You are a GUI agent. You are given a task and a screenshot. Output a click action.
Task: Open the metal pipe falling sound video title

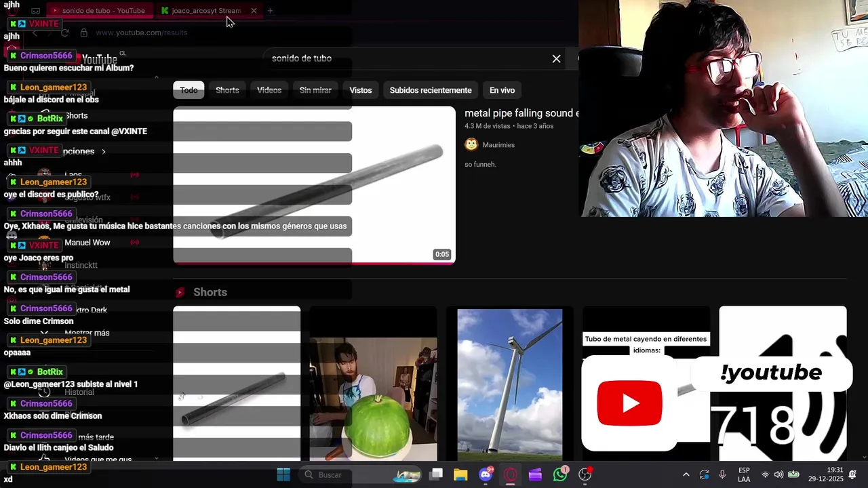tap(521, 113)
